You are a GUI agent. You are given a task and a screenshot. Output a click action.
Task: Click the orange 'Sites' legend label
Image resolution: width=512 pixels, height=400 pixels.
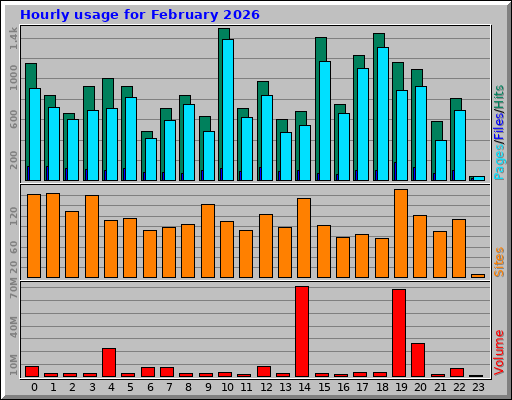pyautogui.click(x=499, y=262)
